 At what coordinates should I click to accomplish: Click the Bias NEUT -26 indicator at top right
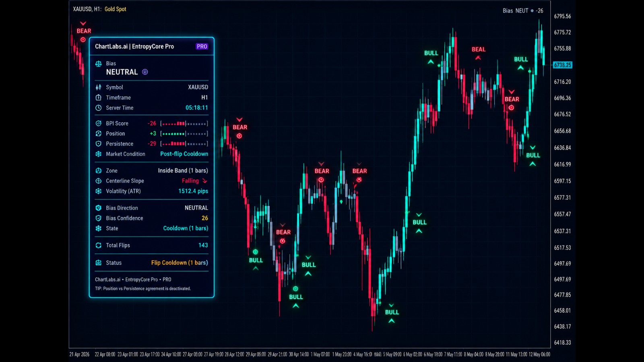[x=523, y=11]
